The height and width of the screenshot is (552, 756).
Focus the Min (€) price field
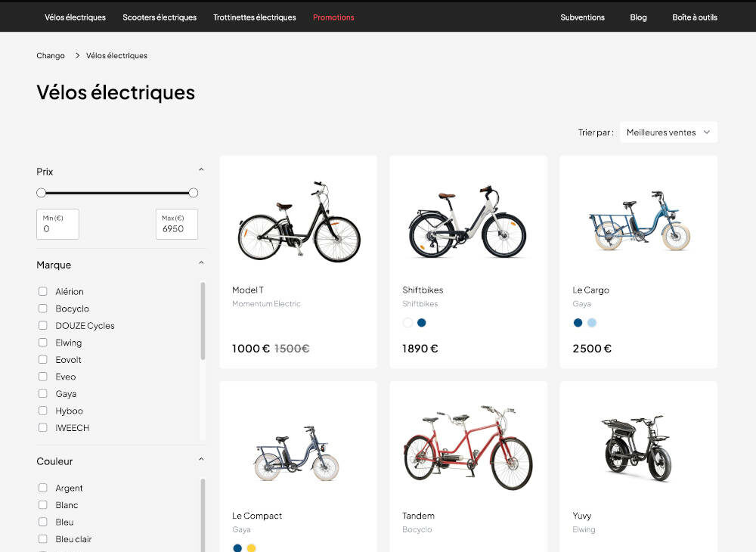tap(58, 224)
